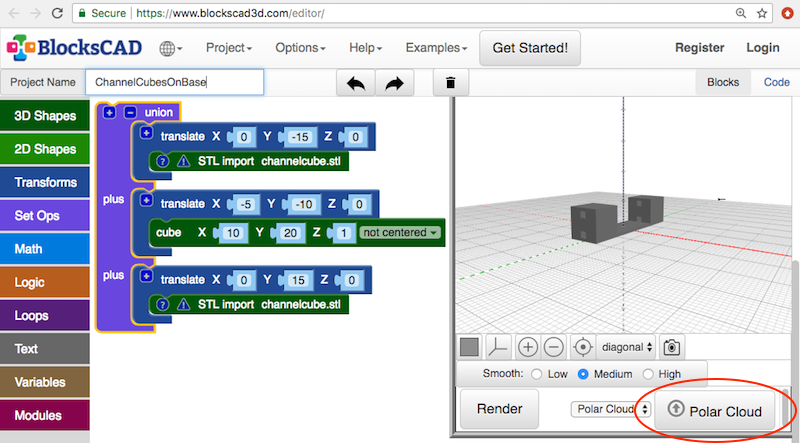Edit Y value -15 in first translate

pyautogui.click(x=300, y=137)
